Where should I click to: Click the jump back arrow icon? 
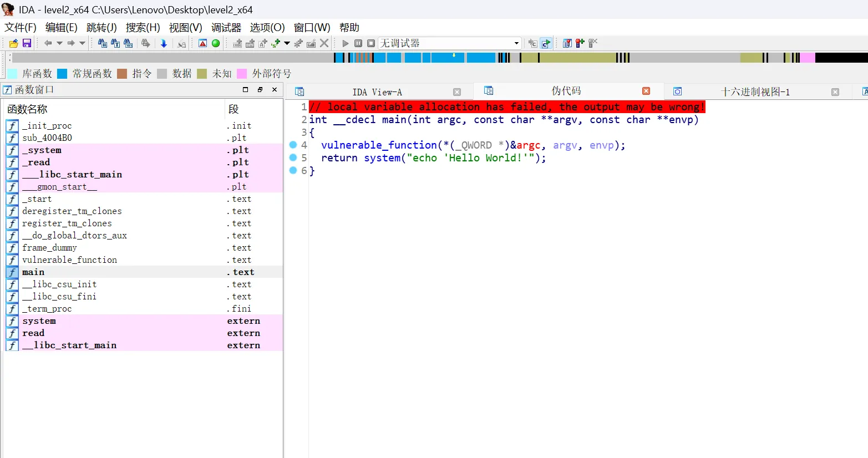tap(48, 43)
